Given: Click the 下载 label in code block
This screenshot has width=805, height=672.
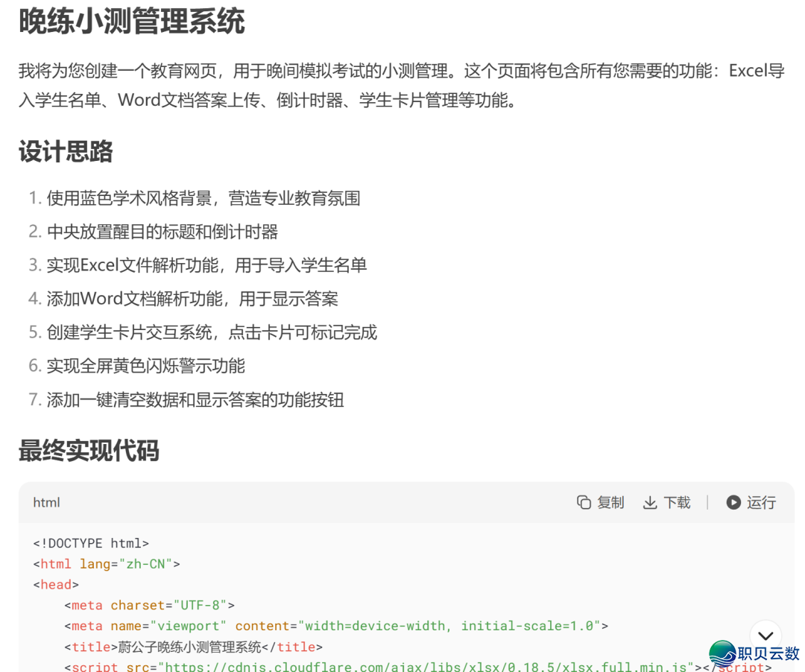Looking at the screenshot, I should (x=677, y=502).
